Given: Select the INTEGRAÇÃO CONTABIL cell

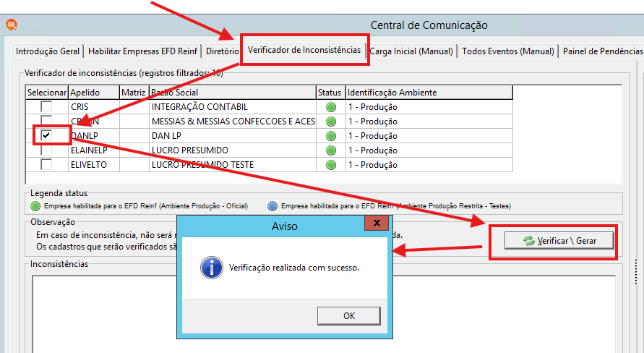Looking at the screenshot, I should [233, 107].
